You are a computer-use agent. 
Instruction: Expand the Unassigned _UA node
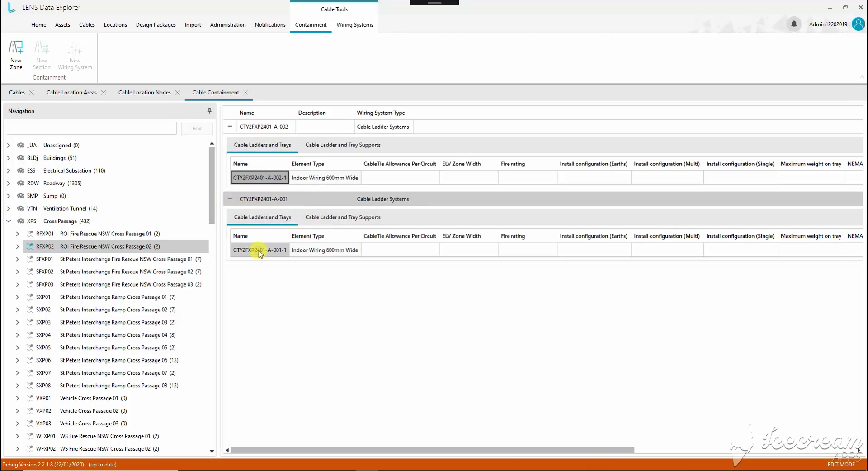tap(9, 146)
